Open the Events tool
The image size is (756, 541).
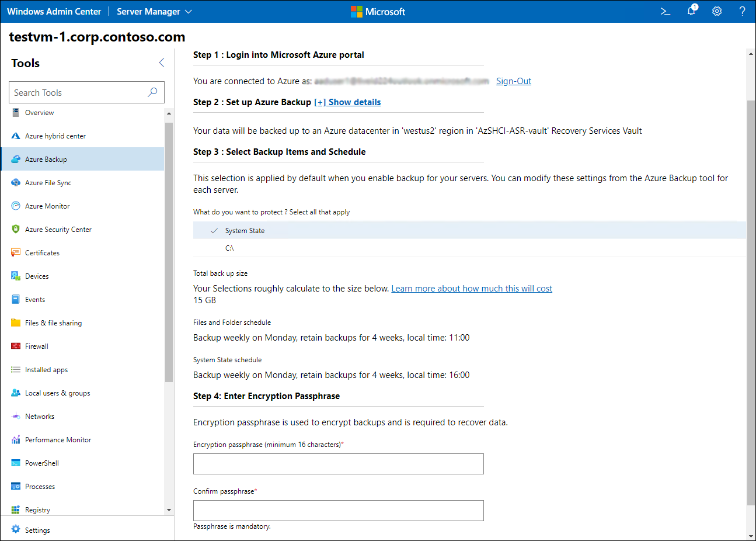82,300
